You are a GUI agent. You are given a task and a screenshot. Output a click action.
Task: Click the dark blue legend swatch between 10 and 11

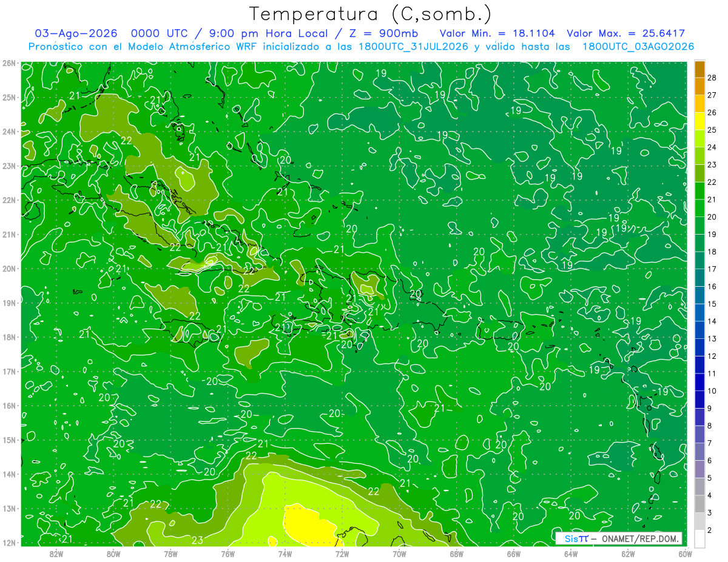(x=699, y=382)
